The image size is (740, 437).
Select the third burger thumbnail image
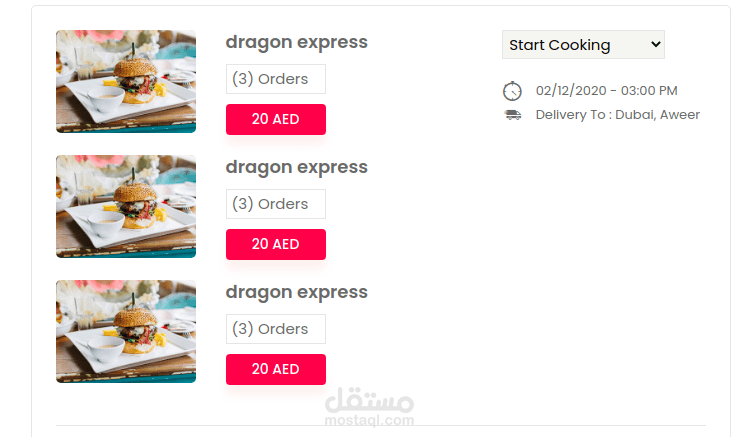click(126, 331)
